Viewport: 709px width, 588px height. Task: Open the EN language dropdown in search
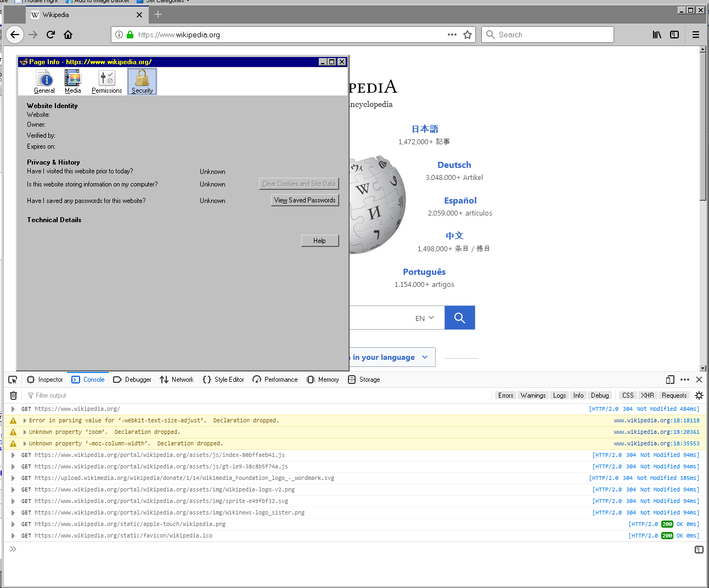tap(425, 318)
